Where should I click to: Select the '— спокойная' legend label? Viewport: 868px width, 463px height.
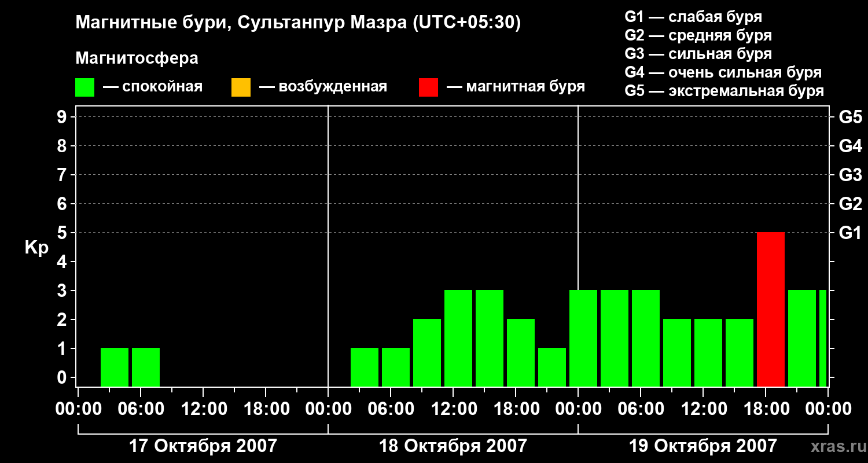[153, 87]
